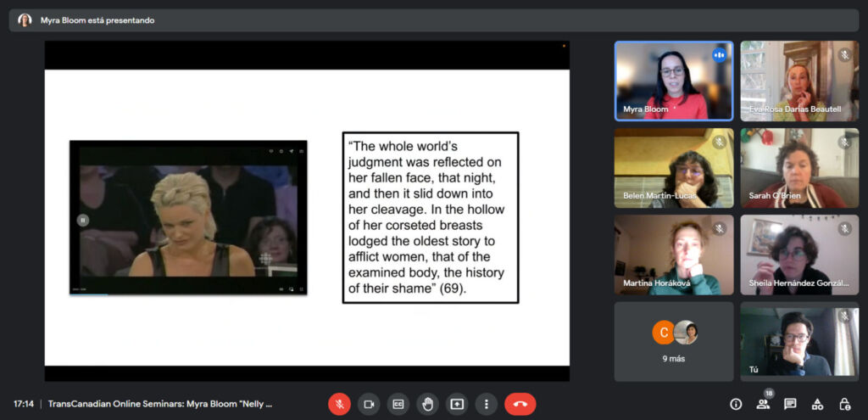Unmute the microphone with the red mic button
The image size is (868, 420).
[x=339, y=404]
